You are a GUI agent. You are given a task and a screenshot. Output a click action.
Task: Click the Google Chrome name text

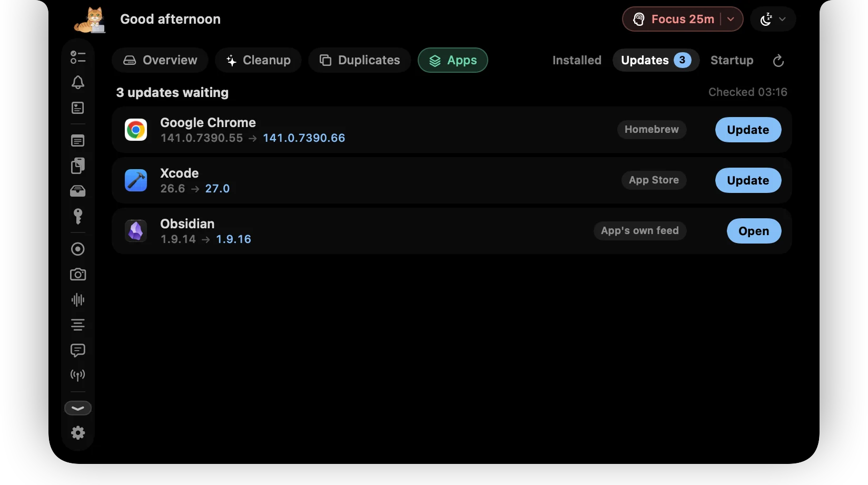point(208,122)
